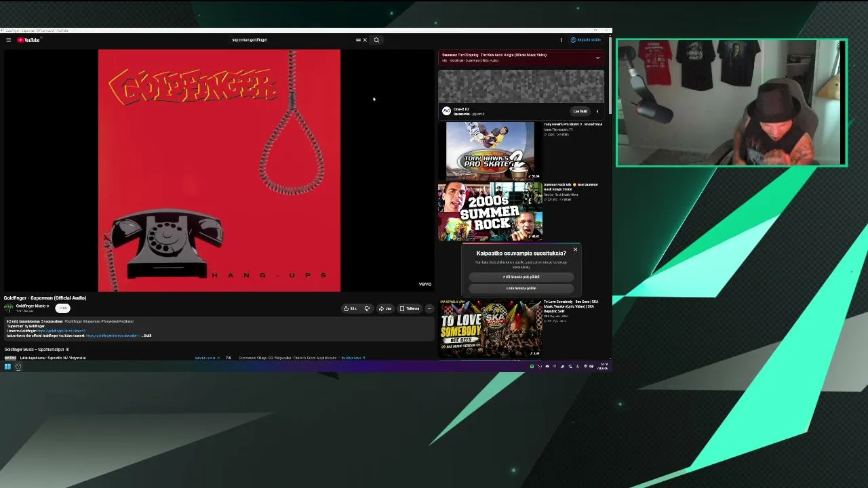Open the Windows Start menu

[7, 367]
